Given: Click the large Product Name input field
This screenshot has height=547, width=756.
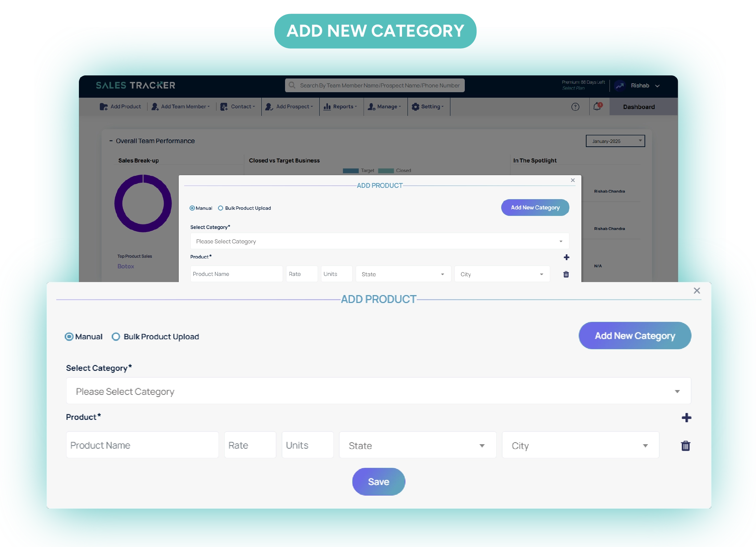Looking at the screenshot, I should click(142, 445).
